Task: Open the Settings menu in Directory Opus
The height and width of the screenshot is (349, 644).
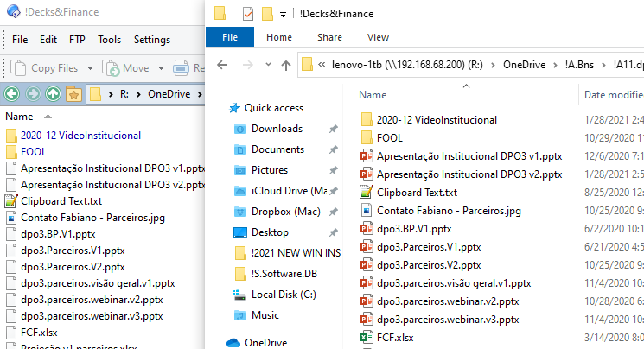Action: 152,40
